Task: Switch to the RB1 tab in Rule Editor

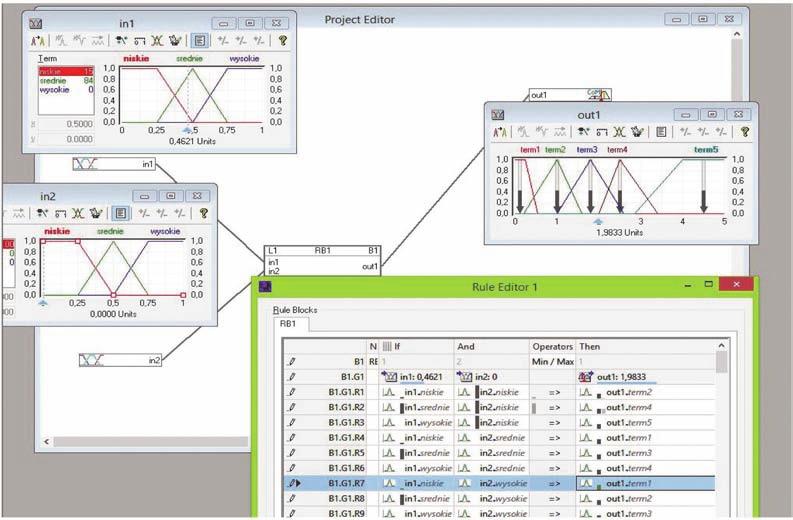Action: pos(289,324)
